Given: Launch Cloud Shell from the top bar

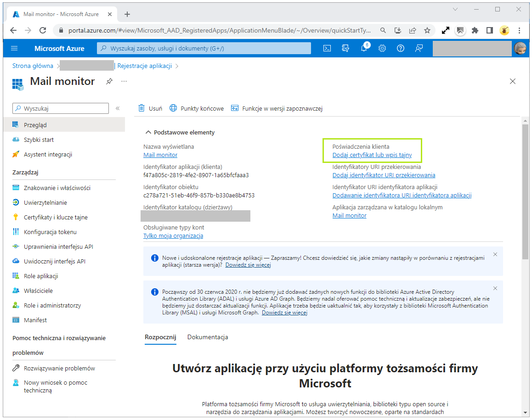Looking at the screenshot, I should click(327, 49).
